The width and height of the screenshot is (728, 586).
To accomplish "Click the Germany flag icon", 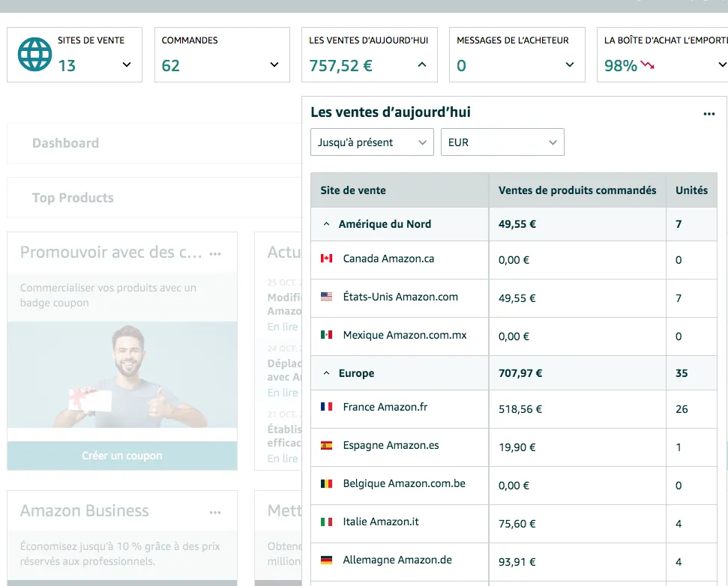I will click(326, 560).
